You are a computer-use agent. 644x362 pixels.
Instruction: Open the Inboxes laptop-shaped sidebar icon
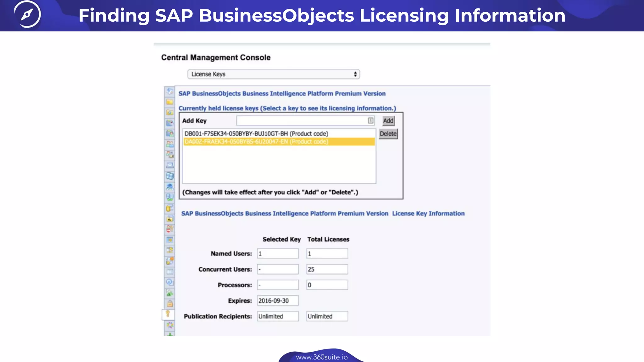click(x=170, y=165)
